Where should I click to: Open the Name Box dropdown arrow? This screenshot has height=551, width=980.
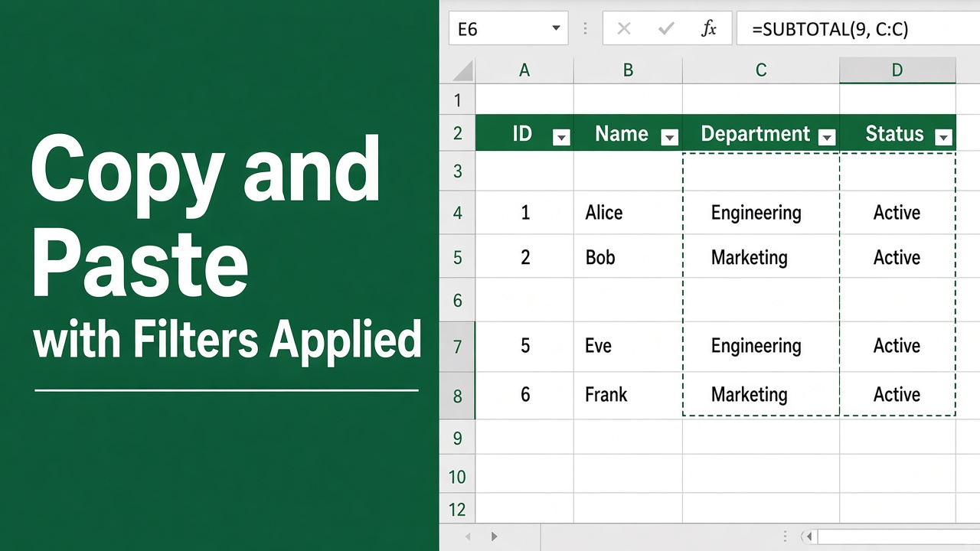tap(556, 29)
